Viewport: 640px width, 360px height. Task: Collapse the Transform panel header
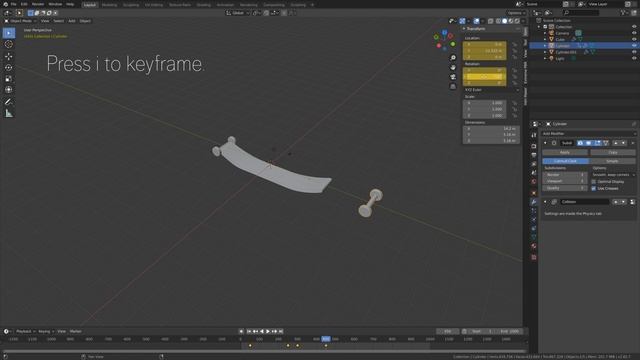pos(476,29)
